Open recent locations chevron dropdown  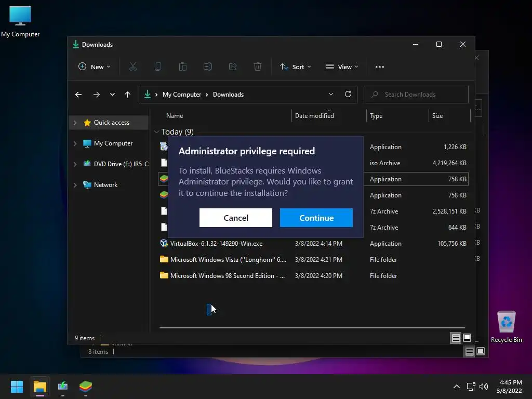(112, 95)
